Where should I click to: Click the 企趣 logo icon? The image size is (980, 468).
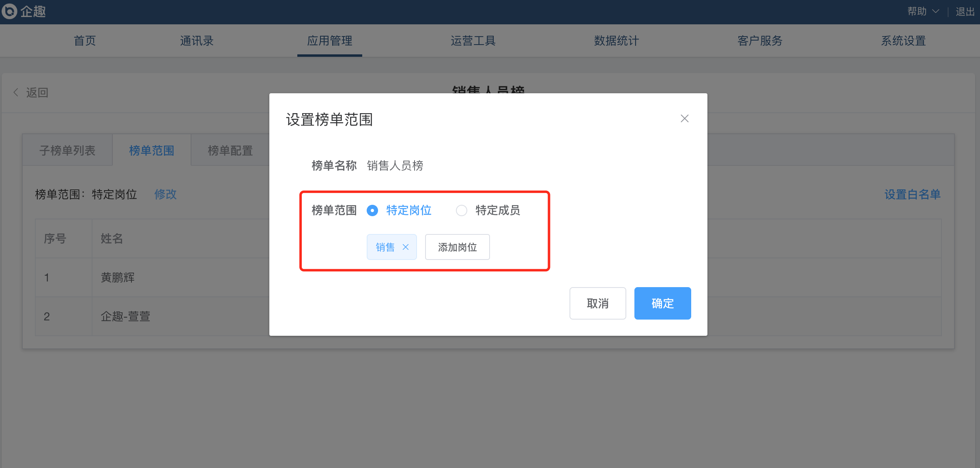[9, 11]
